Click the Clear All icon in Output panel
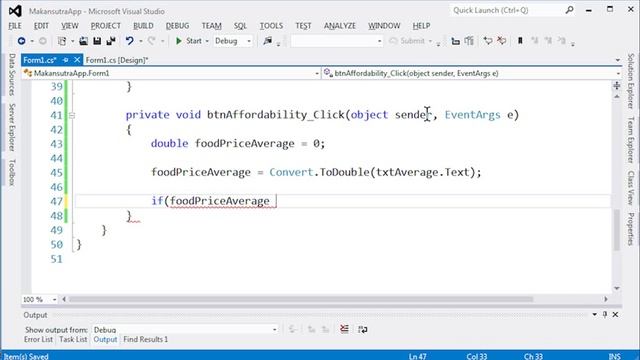This screenshot has height=360, width=640. point(344,329)
